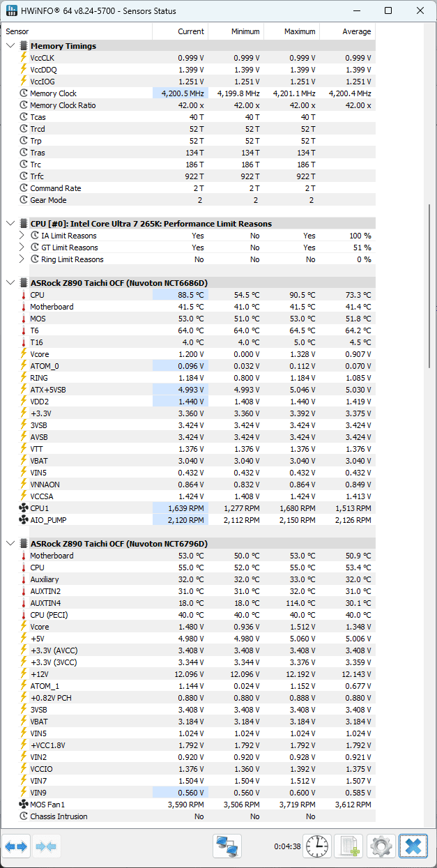Click the chip icon of Memory Timings
This screenshot has height=868, width=437.
[24, 46]
